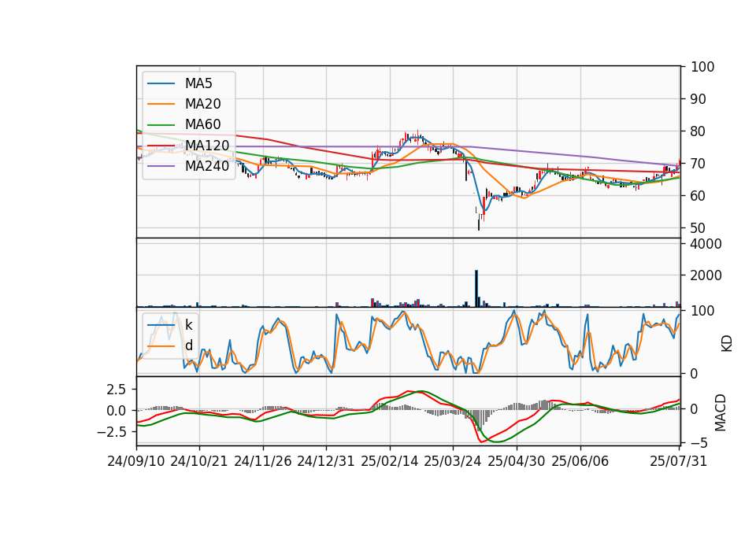Click the d label in KD legend
Image resolution: width=756 pixels, height=543 pixels.
coord(189,345)
